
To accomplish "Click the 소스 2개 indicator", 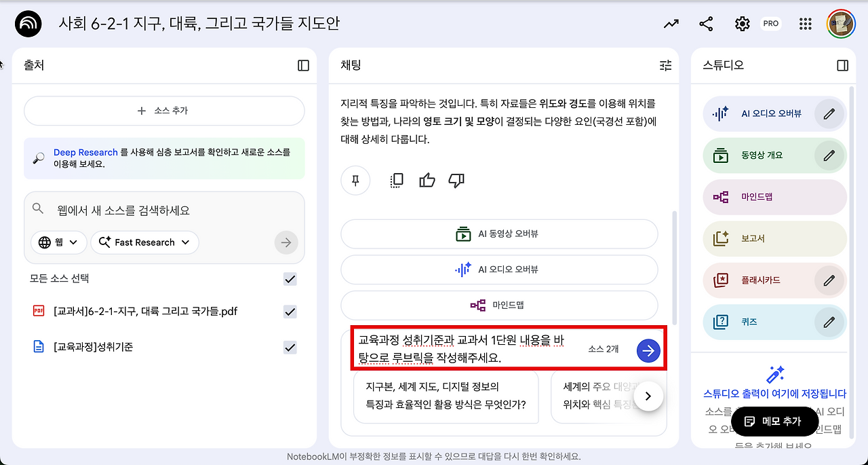I will tap(603, 349).
